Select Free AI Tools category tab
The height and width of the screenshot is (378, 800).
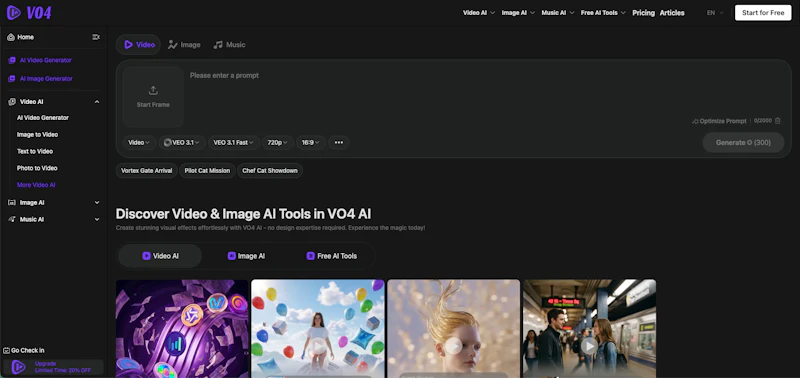[x=332, y=256]
